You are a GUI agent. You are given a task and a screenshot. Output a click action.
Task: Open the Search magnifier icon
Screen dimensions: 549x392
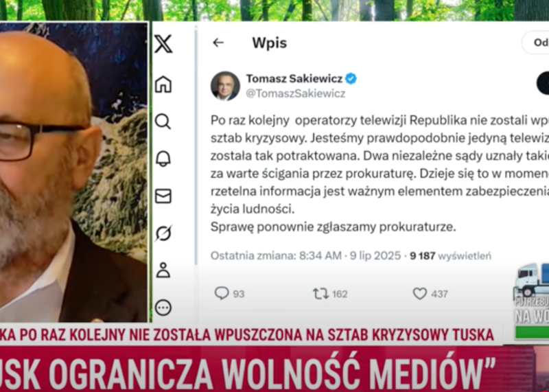coord(163,122)
